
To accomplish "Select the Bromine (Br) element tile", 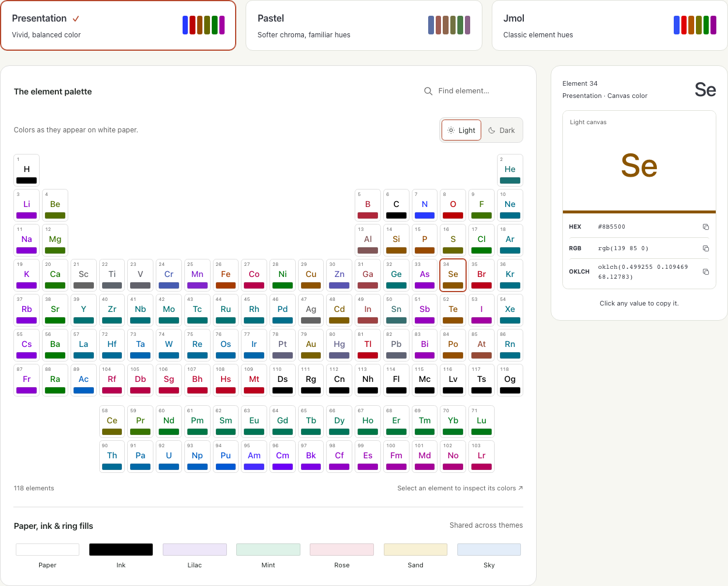I will point(481,275).
